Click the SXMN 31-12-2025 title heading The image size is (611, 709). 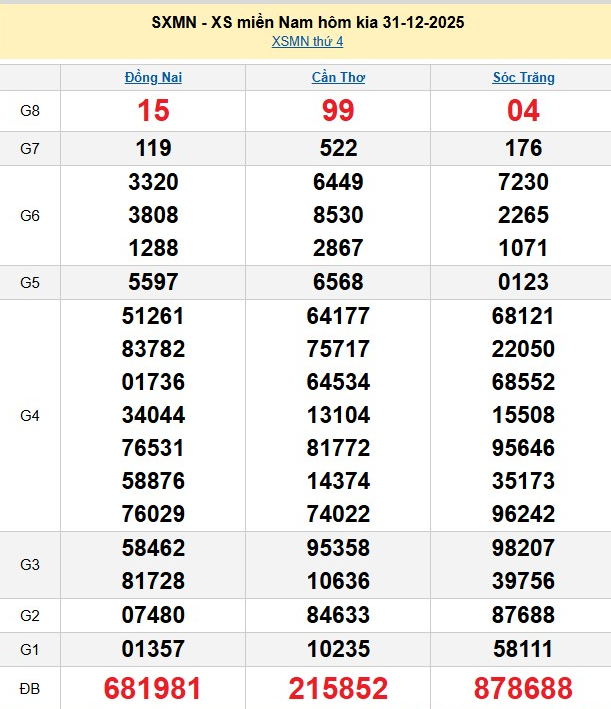(307, 22)
